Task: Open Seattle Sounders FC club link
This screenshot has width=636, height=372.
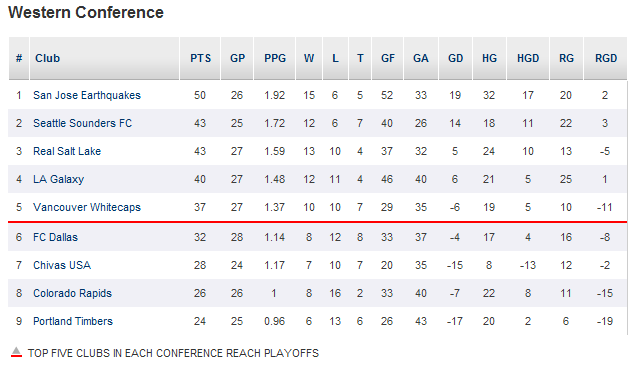Action: coord(82,123)
